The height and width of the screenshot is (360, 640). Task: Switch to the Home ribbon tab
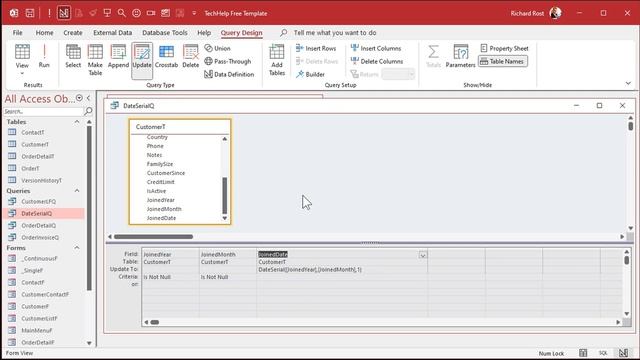click(44, 33)
